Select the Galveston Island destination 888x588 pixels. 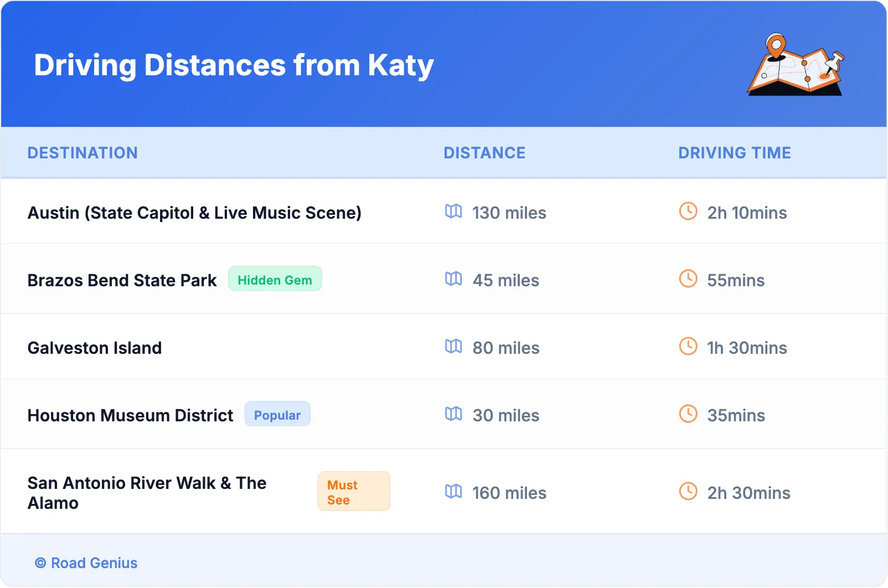[x=95, y=348]
